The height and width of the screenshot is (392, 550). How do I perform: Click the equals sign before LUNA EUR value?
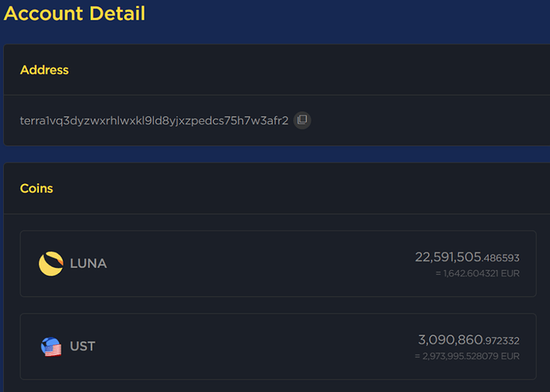pos(438,273)
